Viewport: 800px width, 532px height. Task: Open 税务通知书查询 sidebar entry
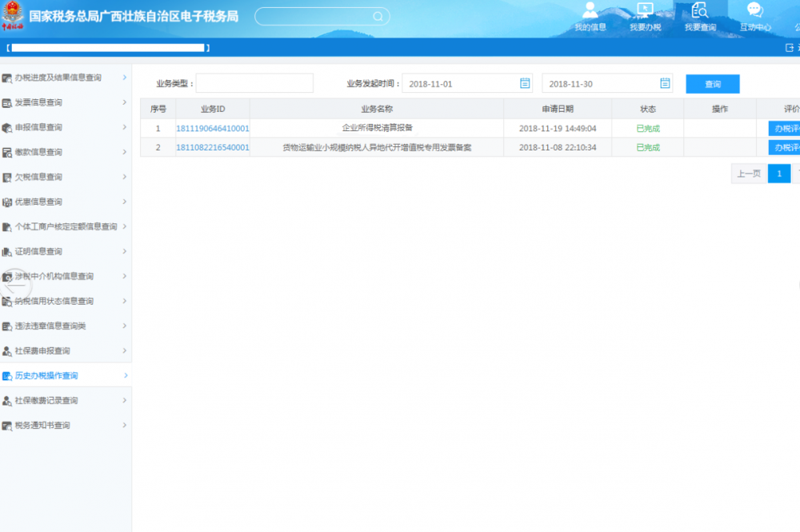42,426
